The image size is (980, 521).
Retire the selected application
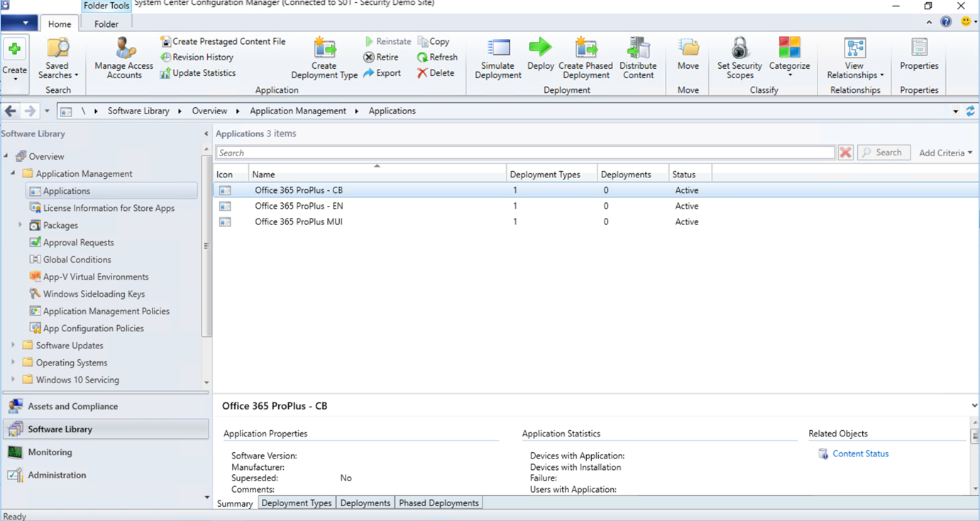coord(381,57)
